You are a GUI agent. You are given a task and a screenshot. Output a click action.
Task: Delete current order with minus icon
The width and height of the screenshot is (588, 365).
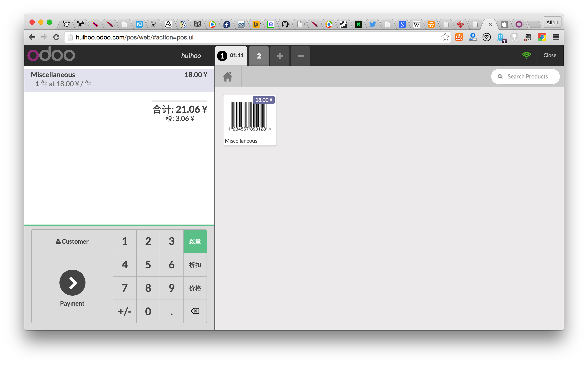click(x=300, y=56)
